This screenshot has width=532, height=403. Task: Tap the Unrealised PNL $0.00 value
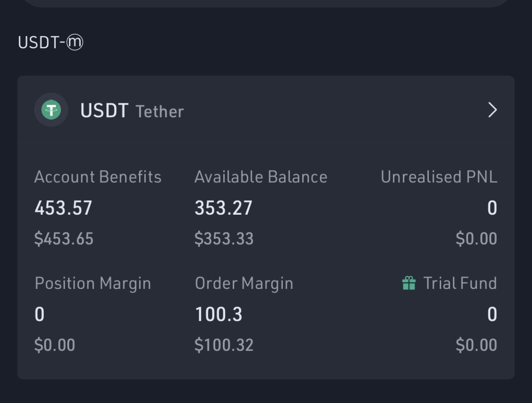477,238
